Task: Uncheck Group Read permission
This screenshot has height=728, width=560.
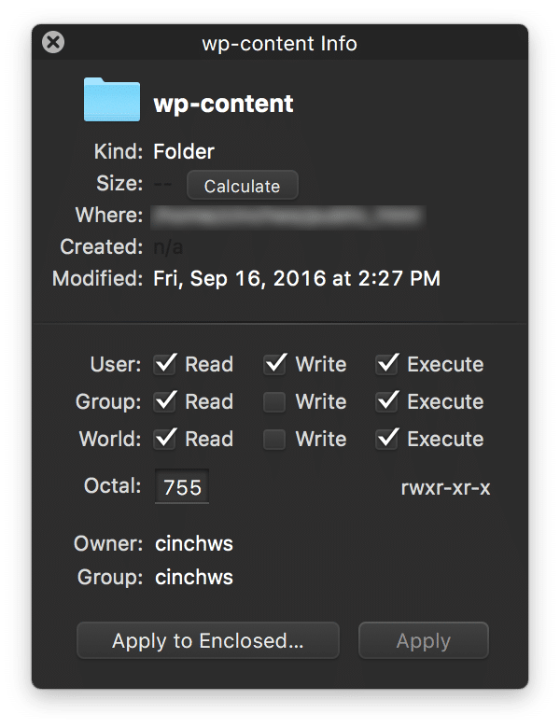Action: pos(165,401)
